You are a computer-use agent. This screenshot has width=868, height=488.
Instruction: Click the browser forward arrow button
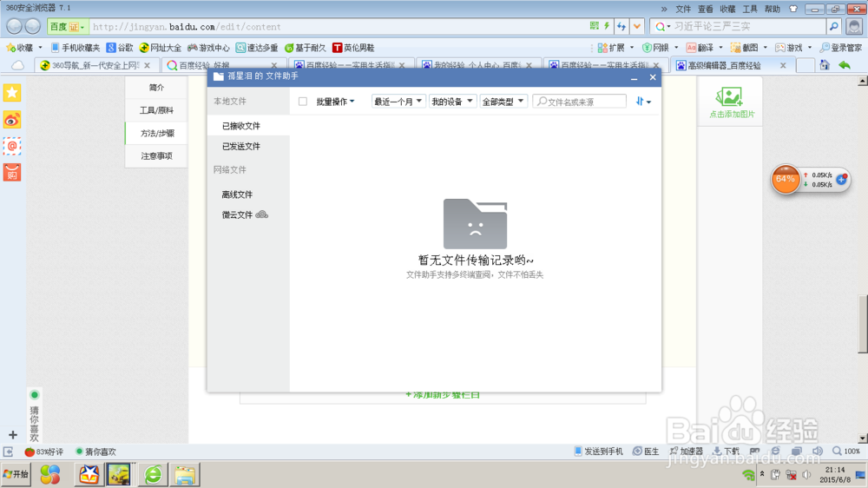pos(33,26)
